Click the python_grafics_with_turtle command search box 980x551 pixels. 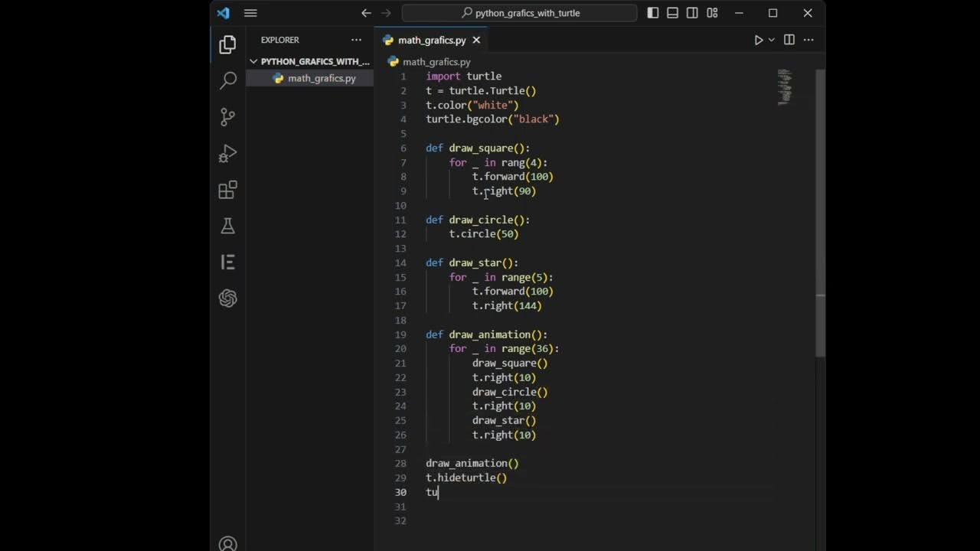click(x=519, y=13)
